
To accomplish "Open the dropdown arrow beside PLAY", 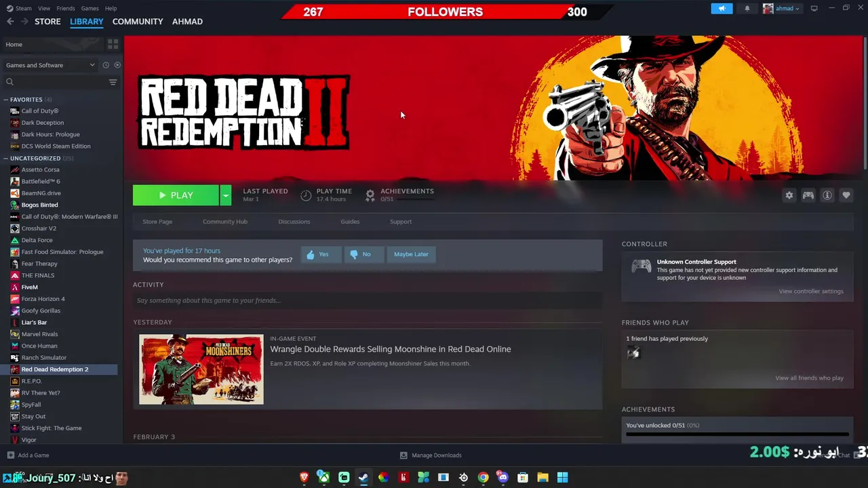I will [x=226, y=195].
